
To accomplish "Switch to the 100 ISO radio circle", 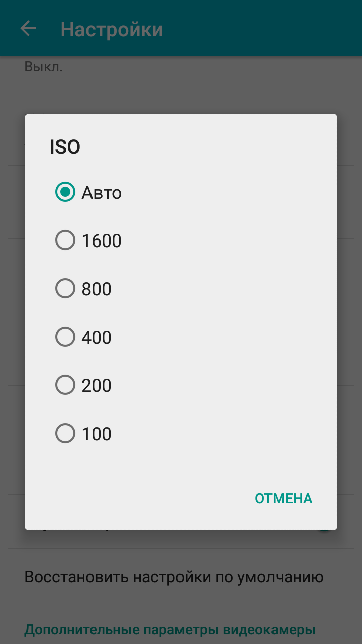I will [65, 434].
